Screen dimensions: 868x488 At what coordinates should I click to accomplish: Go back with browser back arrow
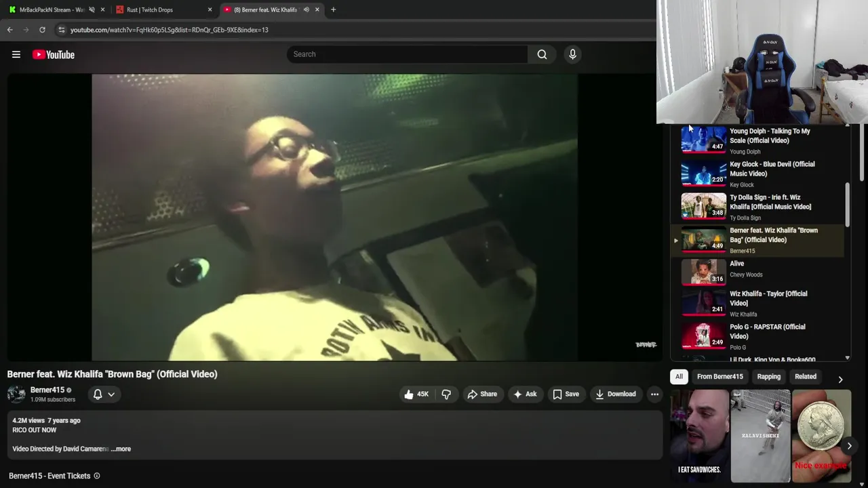(9, 30)
